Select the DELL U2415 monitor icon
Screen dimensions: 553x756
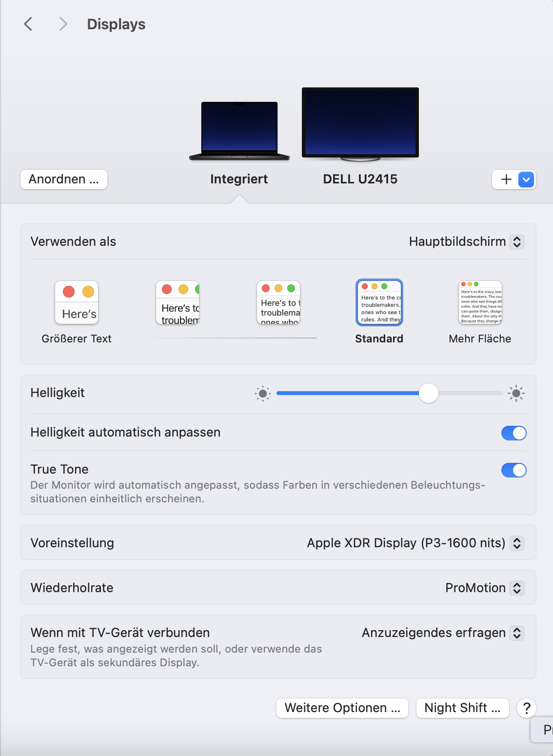pos(360,124)
